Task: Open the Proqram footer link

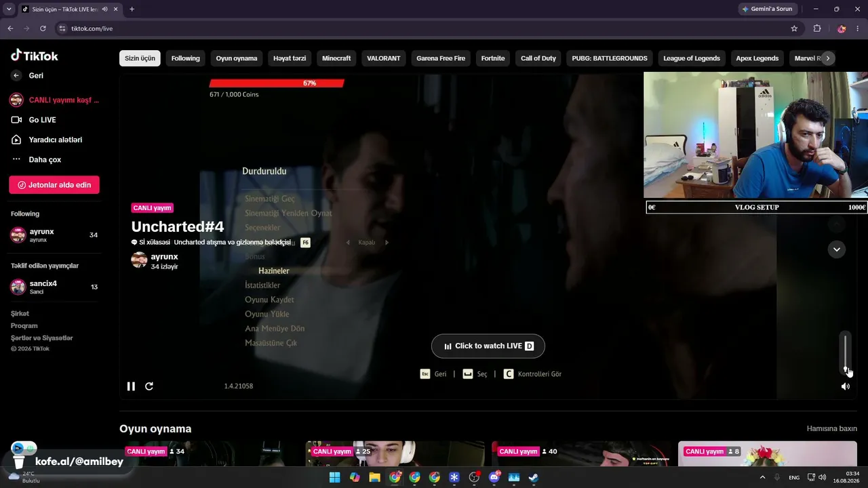Action: pyautogui.click(x=24, y=326)
